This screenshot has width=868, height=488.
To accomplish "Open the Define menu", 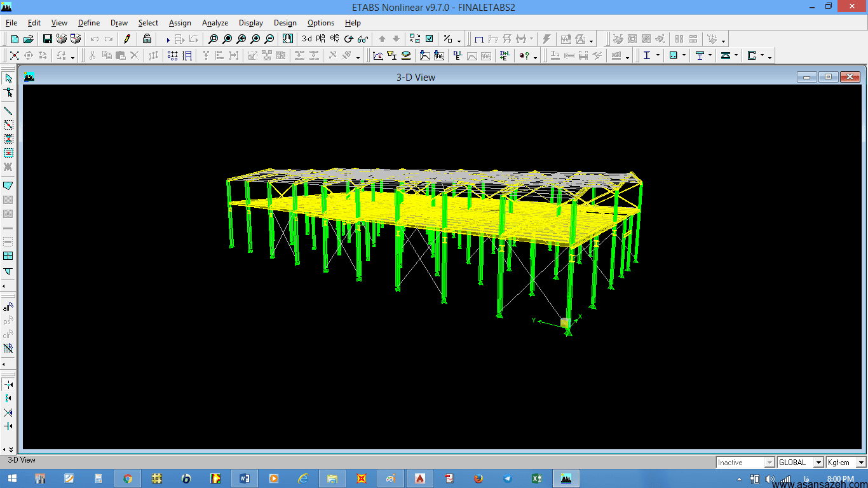I will 89,23.
